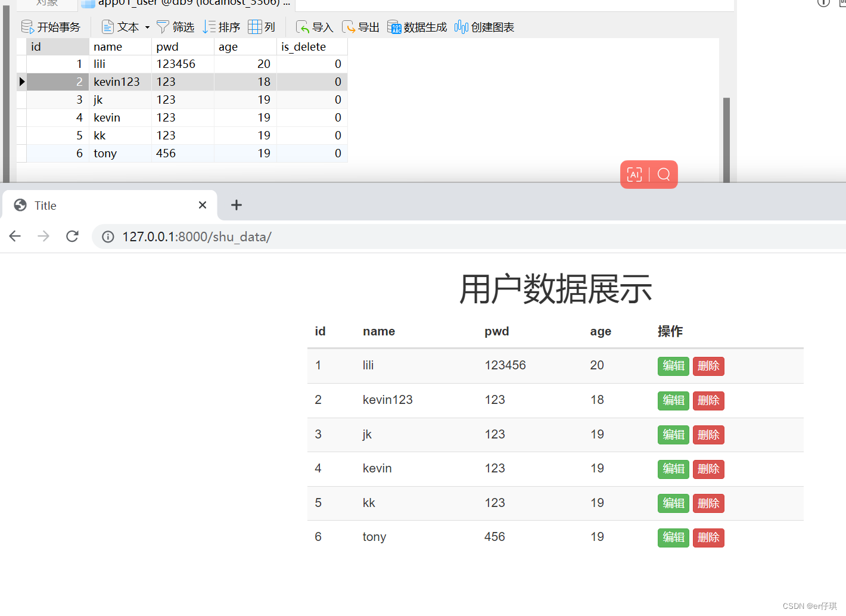Select Navicat name cell jk
This screenshot has height=616, width=846.
[x=120, y=99]
